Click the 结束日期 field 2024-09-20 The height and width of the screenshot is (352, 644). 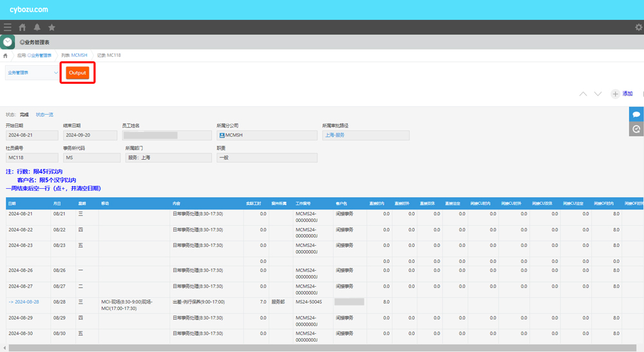[x=90, y=135]
